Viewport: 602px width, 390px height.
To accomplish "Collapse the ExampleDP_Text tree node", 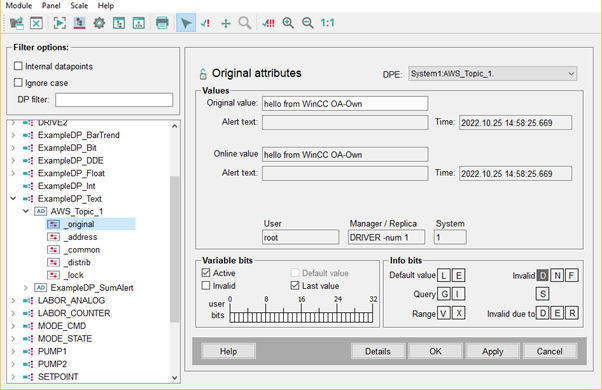I will (x=13, y=198).
